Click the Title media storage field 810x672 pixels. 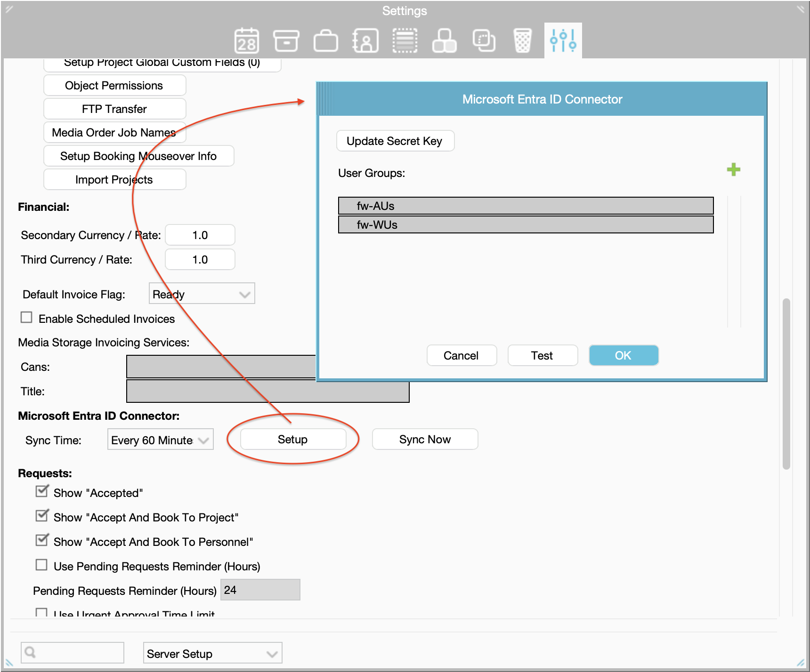point(267,391)
